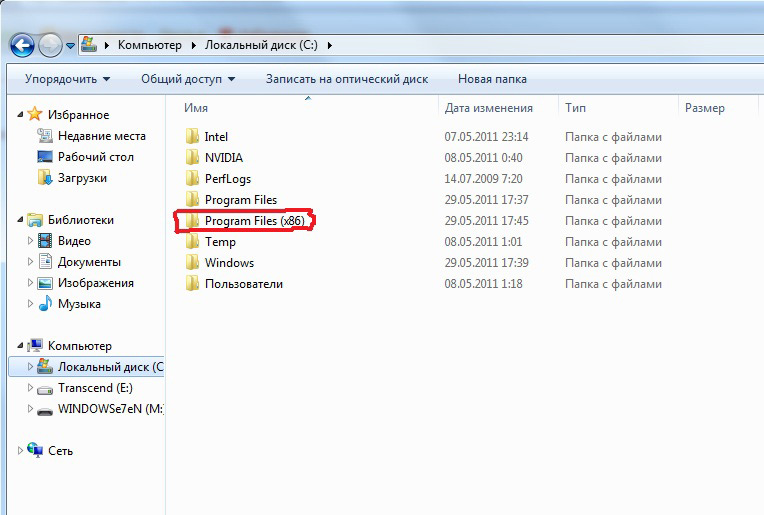Screen dimensions: 764x515
Task: Click the Сеть network icon
Action: tap(35, 450)
